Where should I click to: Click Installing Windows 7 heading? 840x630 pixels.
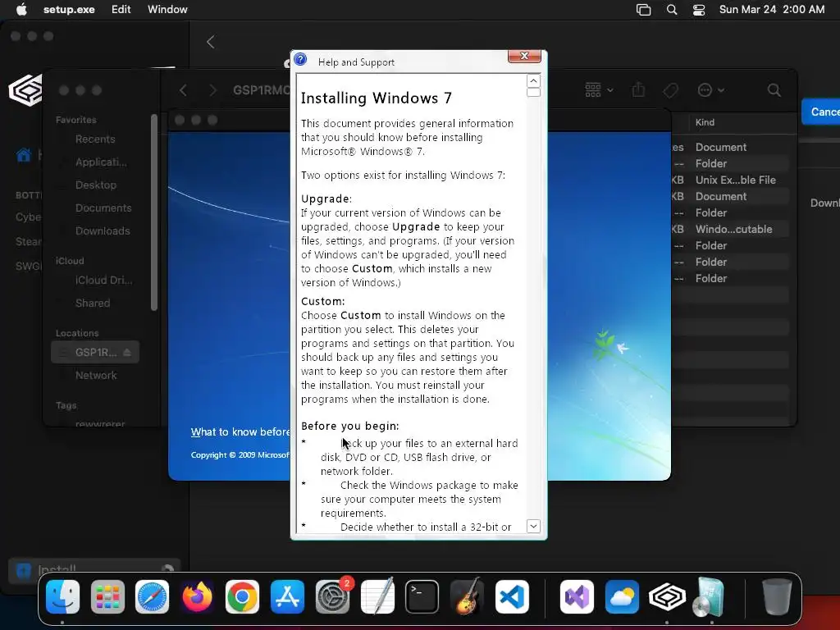click(x=376, y=98)
